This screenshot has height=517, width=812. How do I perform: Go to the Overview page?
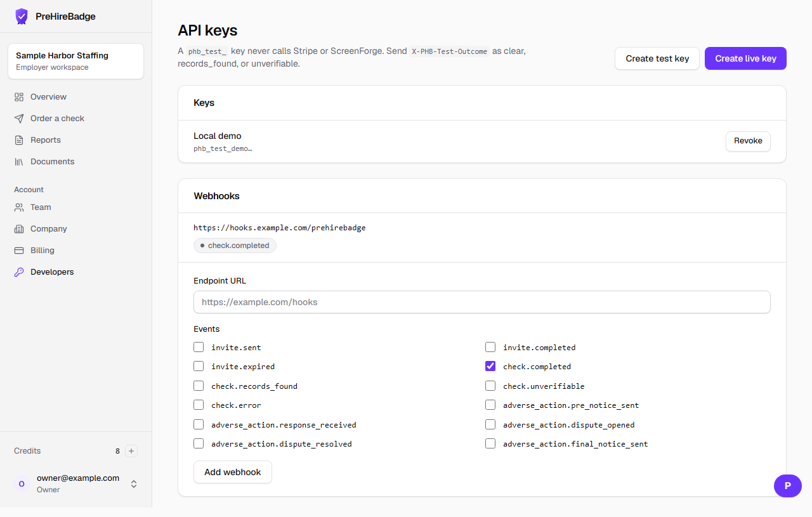tap(76, 97)
